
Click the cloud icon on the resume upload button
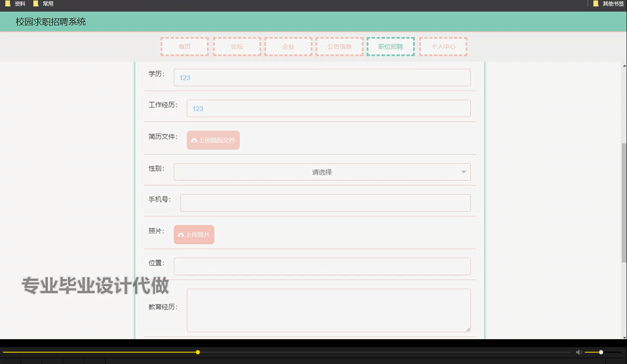click(194, 141)
